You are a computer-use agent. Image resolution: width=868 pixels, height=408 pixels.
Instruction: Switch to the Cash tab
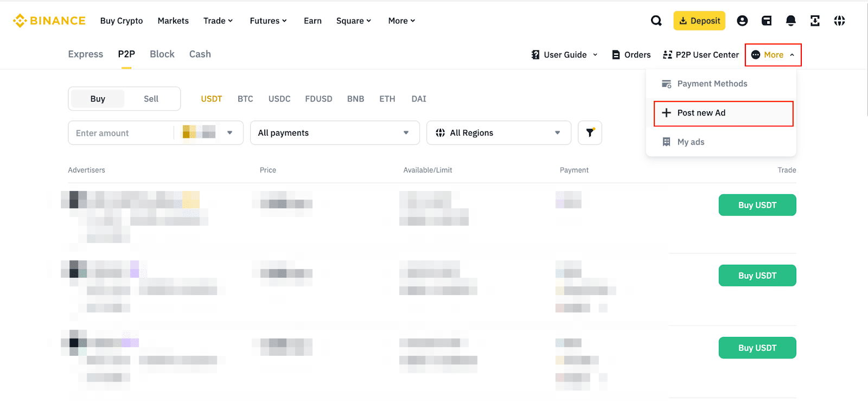(x=200, y=54)
